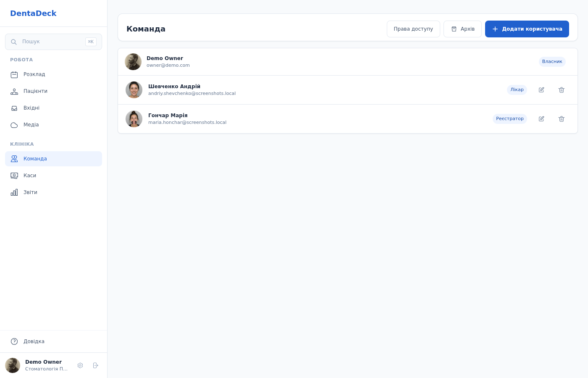Delete user Гончар Марія with the trash icon
Viewport: 588px width, 378px height.
click(562, 119)
